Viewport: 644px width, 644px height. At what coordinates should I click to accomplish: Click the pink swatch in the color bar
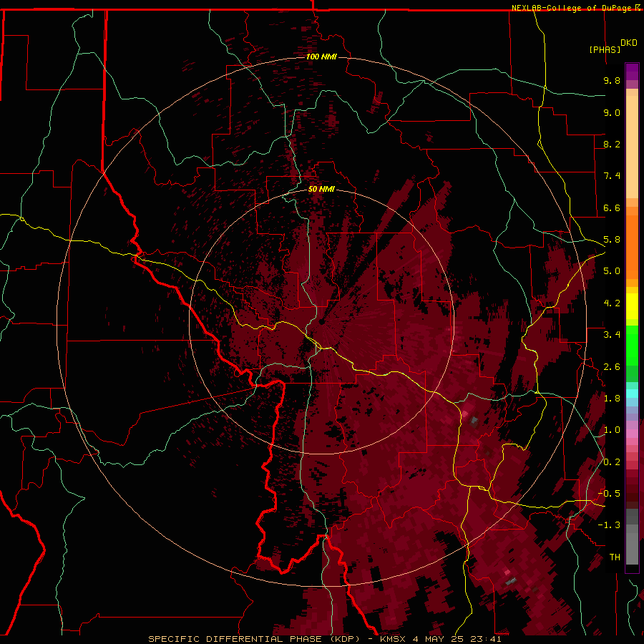[632, 434]
